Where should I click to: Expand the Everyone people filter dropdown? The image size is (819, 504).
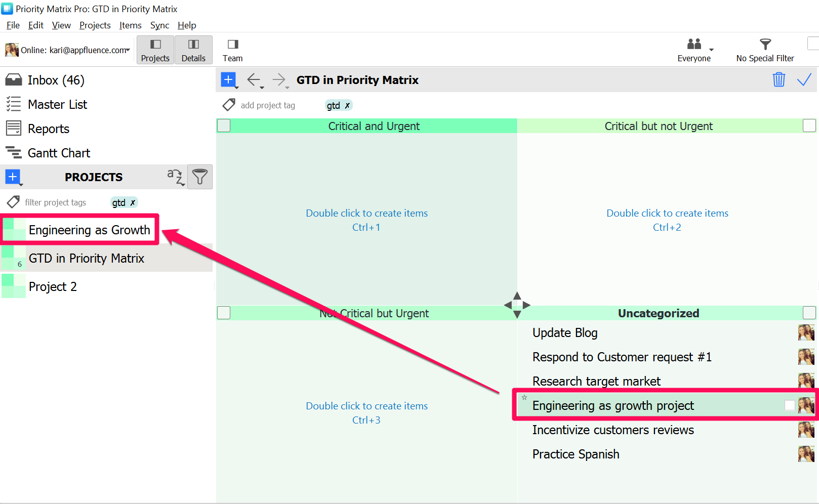pos(711,50)
